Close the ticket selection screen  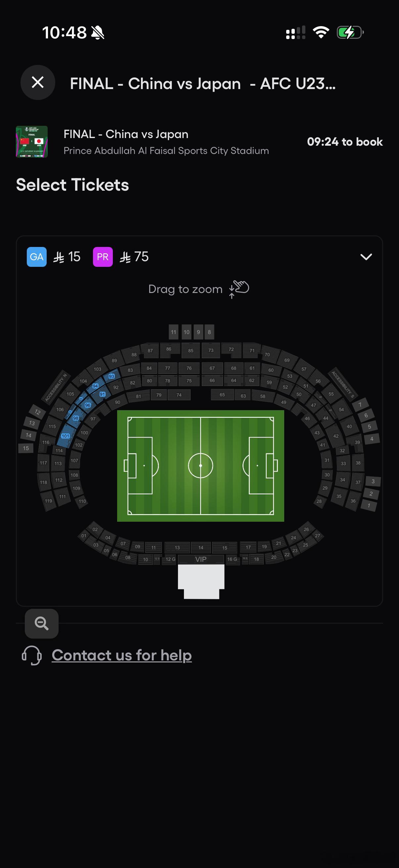[38, 82]
